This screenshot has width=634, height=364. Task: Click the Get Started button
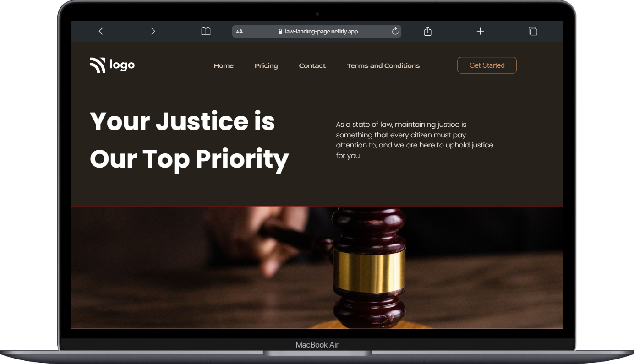click(487, 65)
